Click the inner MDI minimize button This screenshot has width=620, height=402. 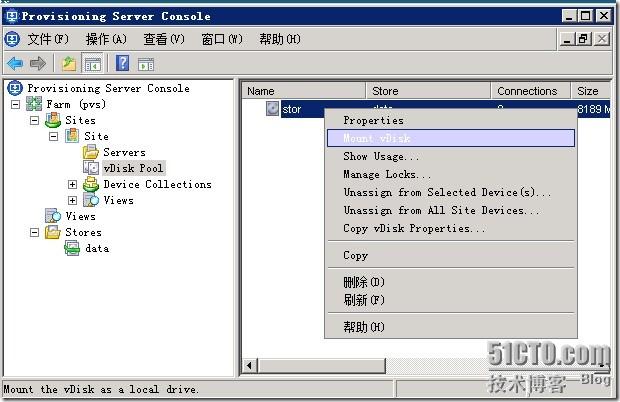(x=567, y=39)
